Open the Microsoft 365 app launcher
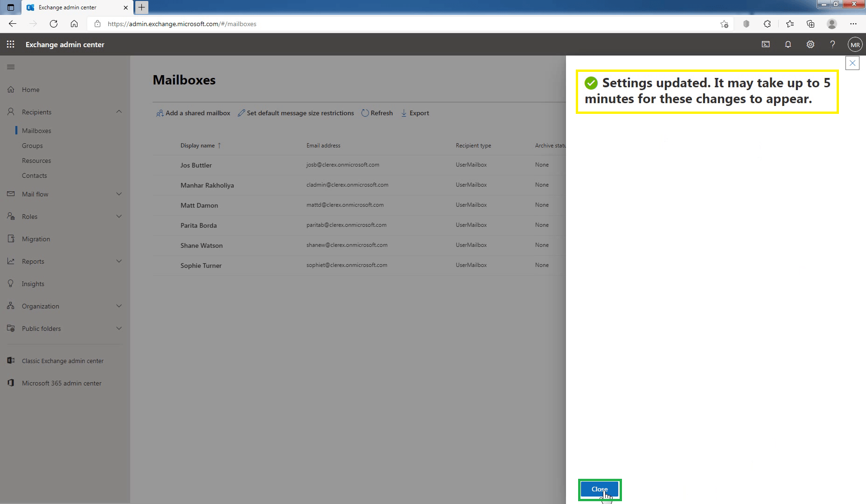866x504 pixels. (10, 44)
